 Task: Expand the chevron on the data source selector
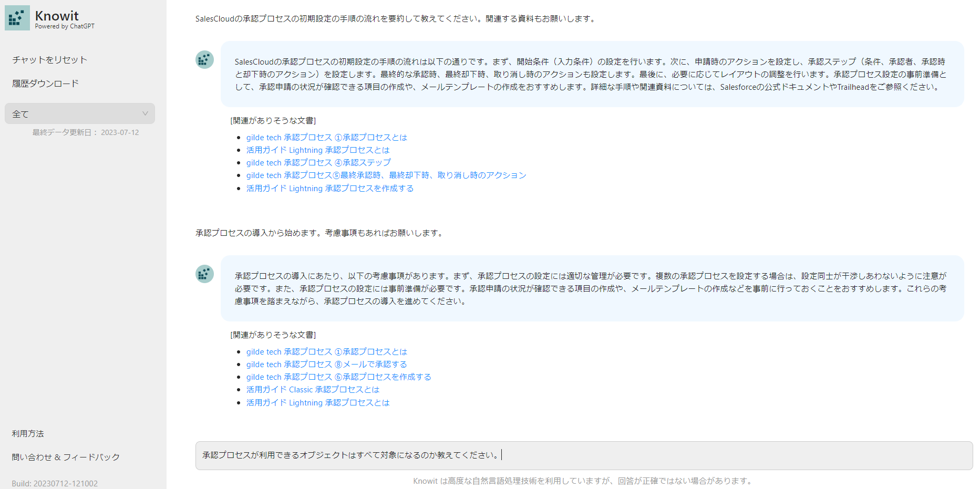(x=146, y=113)
